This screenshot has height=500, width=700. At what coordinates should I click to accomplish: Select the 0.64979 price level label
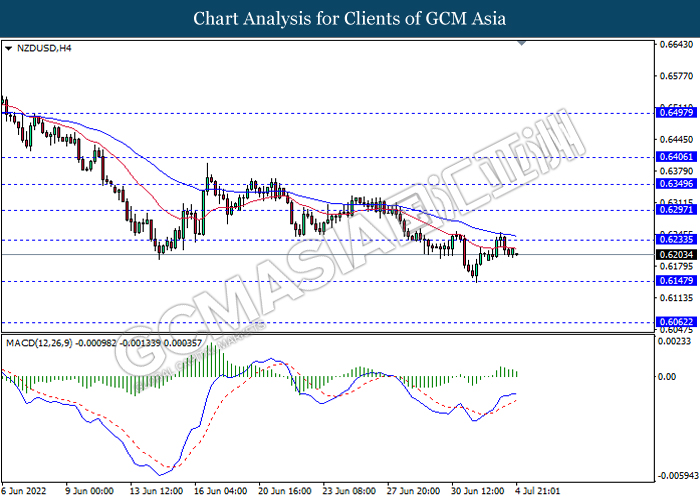[x=676, y=112]
